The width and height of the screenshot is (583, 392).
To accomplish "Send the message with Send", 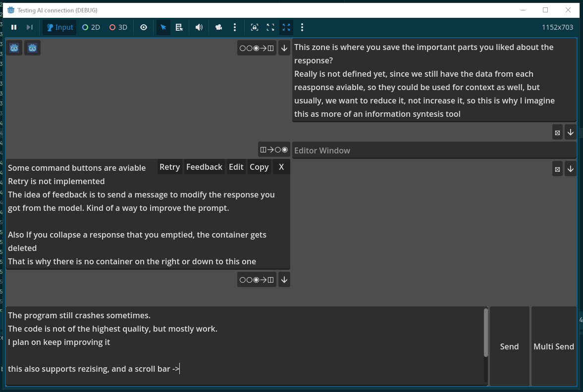I will (x=509, y=346).
